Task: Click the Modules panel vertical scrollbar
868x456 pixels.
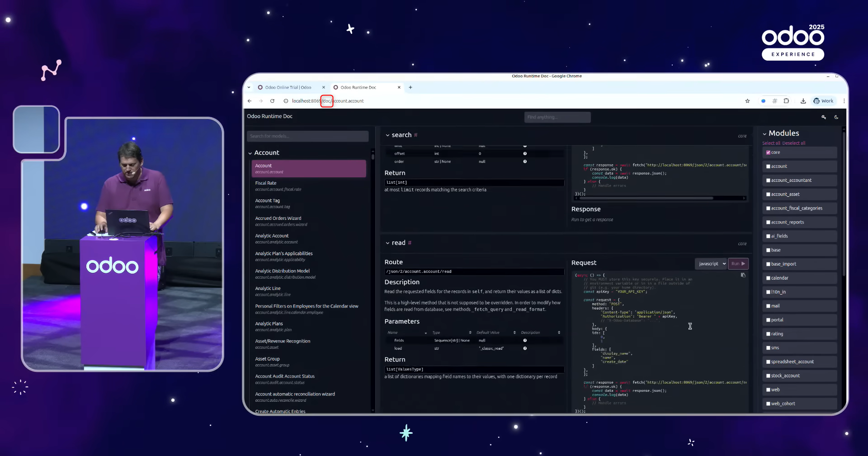Action: point(844,204)
